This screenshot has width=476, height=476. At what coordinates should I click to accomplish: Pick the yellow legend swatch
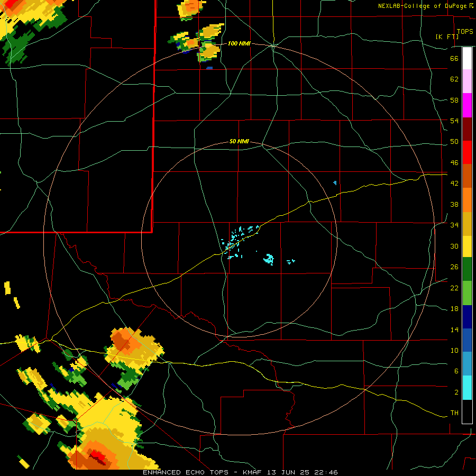467,246
